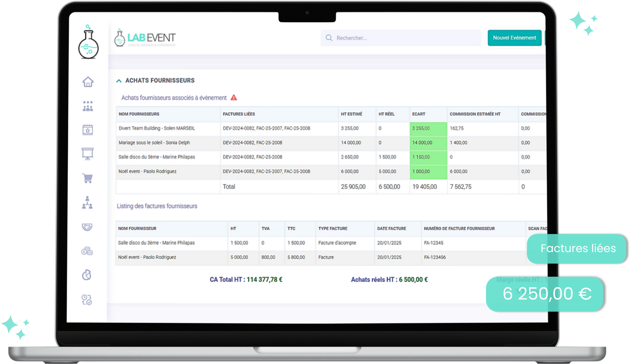
Task: Click the team hierarchy sidebar icon
Action: coord(87,203)
